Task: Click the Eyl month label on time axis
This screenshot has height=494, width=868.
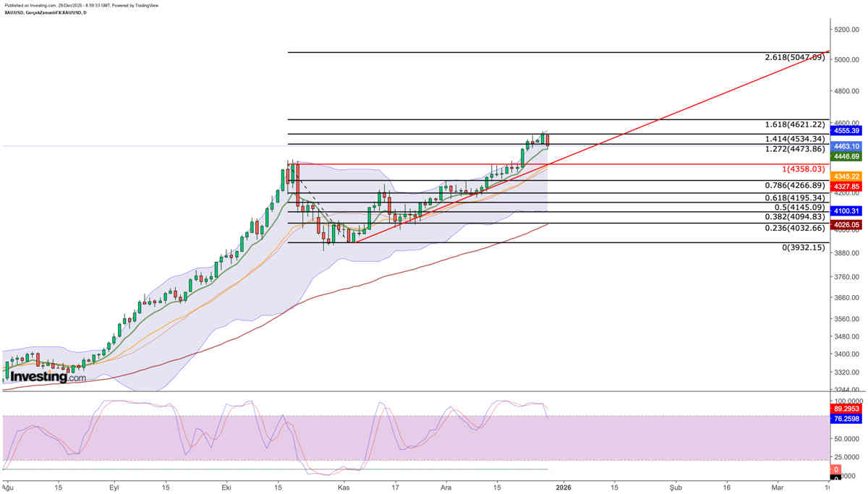Action: 114,487
